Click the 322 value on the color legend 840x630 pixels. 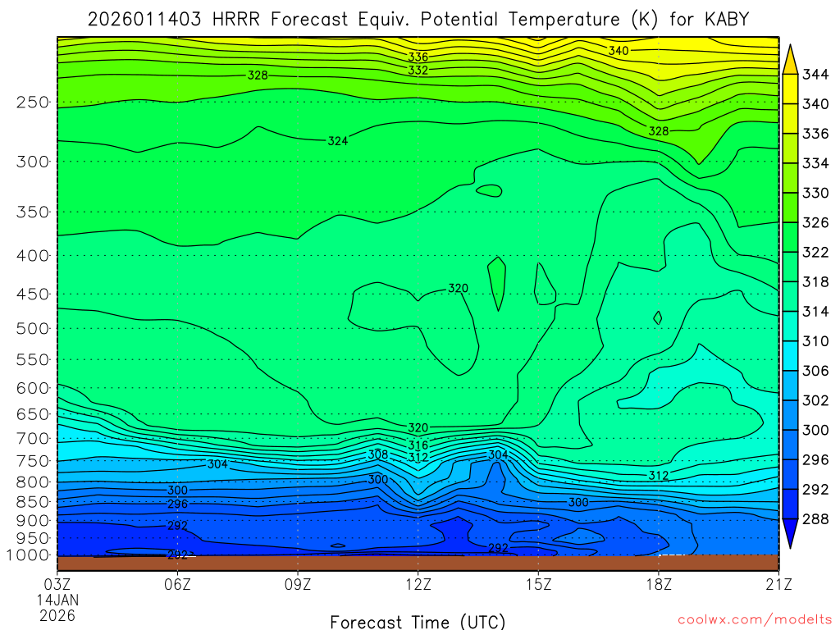coord(815,253)
